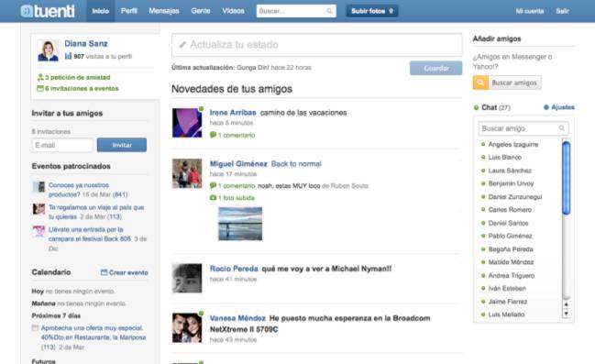Open the Mensajes tab
The height and width of the screenshot is (364, 595).
(164, 11)
